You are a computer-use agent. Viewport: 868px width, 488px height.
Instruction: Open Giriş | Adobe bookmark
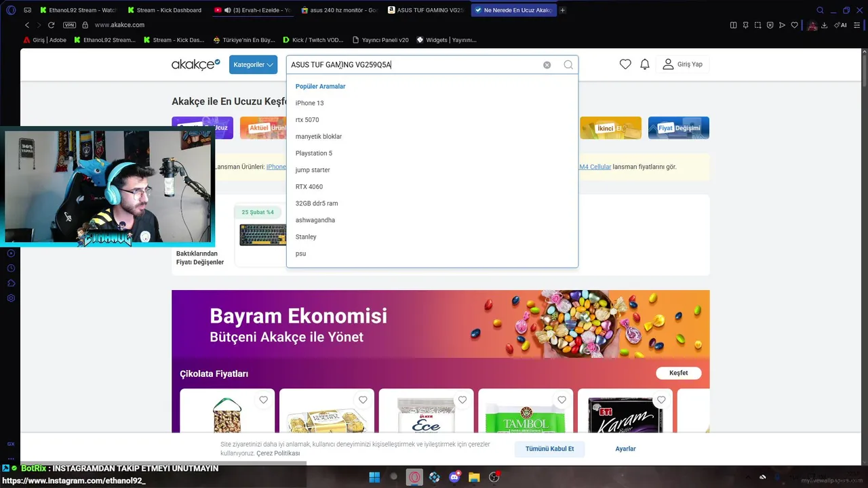pyautogui.click(x=45, y=40)
